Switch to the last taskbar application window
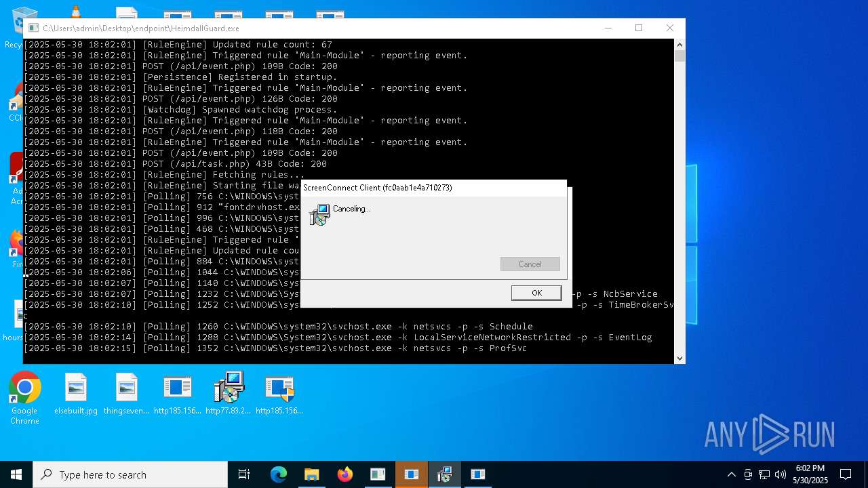The image size is (868, 488). 478,474
